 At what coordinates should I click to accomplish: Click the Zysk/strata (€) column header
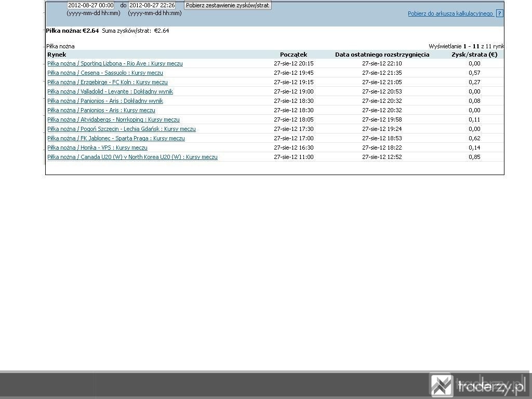click(474, 55)
